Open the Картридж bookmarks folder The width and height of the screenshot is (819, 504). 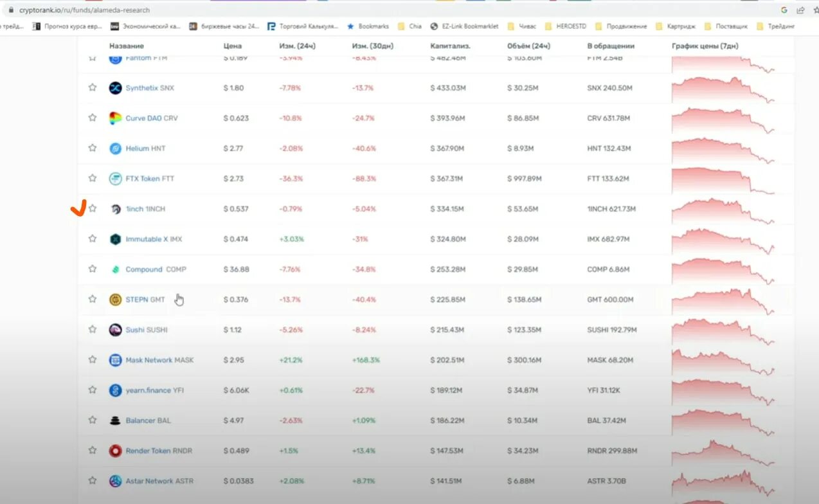(x=676, y=26)
